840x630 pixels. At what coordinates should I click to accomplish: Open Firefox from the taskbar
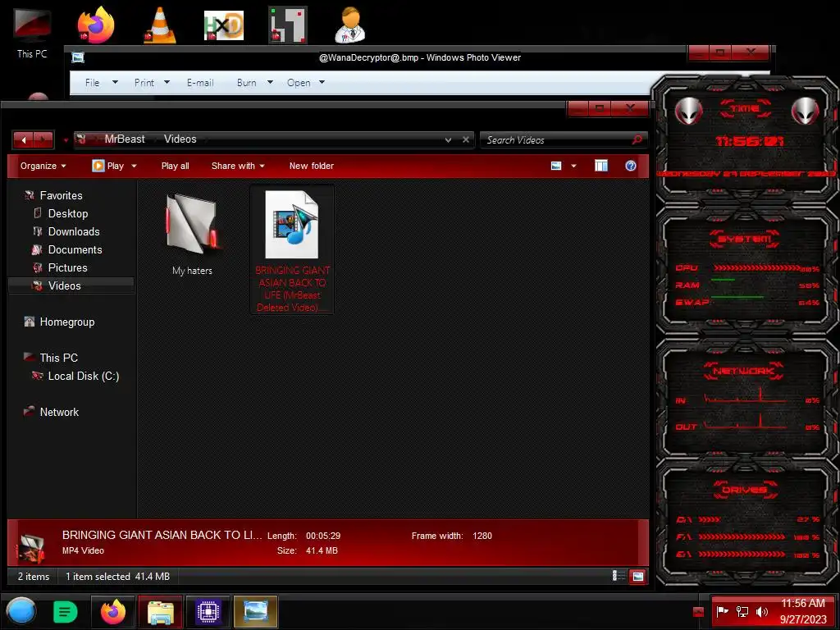coord(113,611)
